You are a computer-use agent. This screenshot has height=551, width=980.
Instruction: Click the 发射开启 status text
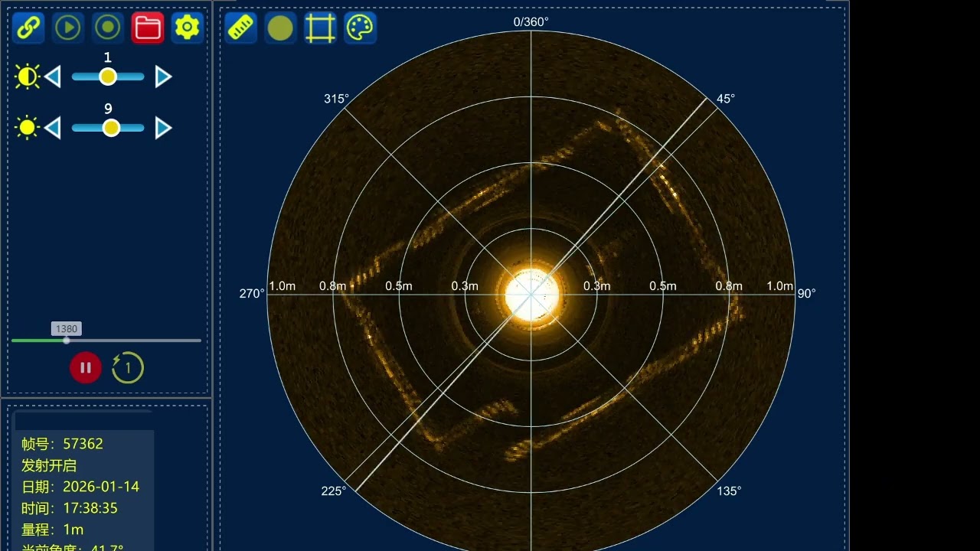click(x=49, y=465)
